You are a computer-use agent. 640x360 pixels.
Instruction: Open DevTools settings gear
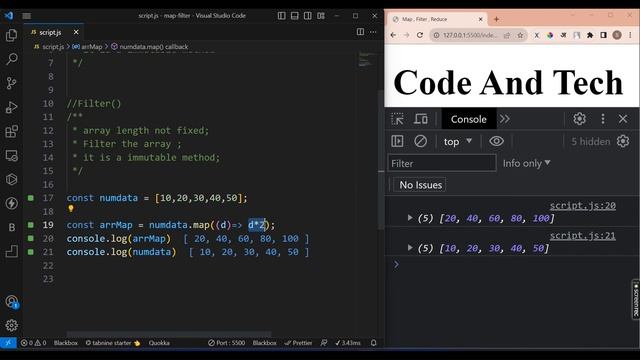tap(579, 119)
